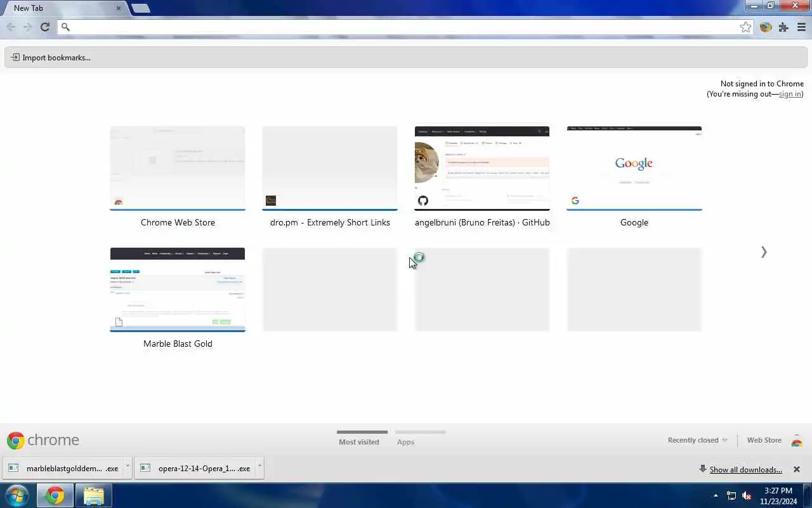Go back with the back arrow

point(11,27)
